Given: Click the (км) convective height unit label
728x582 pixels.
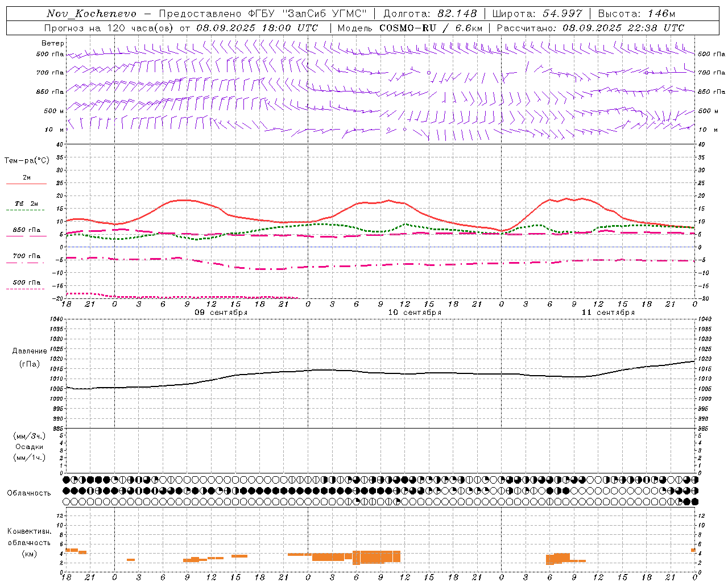Looking at the screenshot, I should (x=29, y=554).
